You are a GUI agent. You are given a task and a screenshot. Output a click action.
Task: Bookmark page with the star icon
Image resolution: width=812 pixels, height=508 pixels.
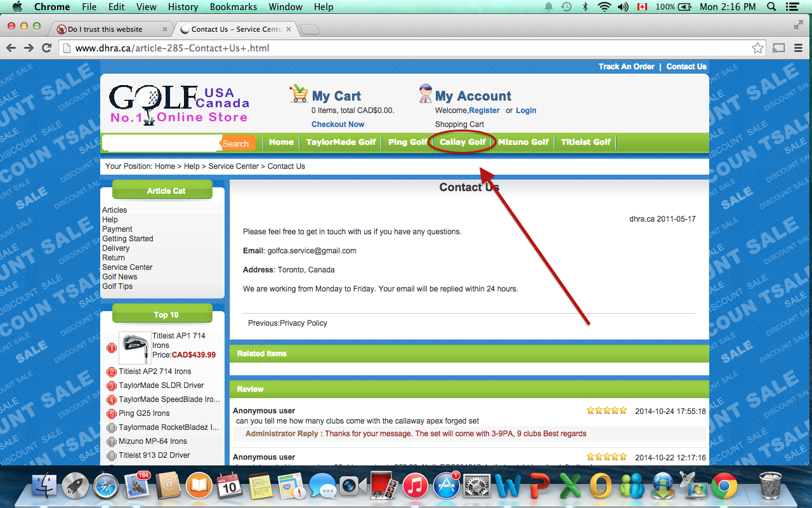tap(757, 48)
